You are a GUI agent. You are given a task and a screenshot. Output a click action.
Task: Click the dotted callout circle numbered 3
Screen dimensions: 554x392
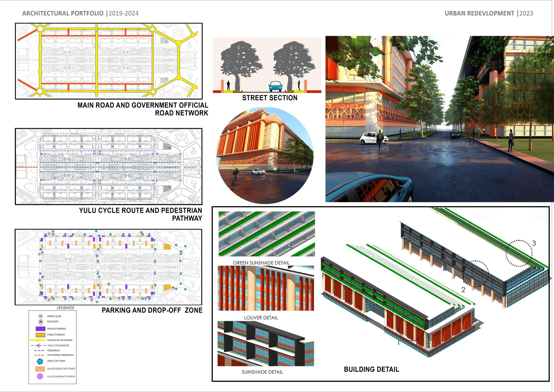pyautogui.click(x=519, y=253)
